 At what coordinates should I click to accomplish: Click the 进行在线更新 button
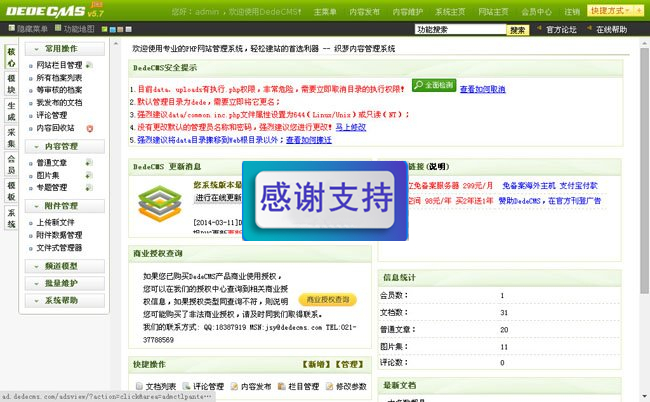click(x=218, y=198)
